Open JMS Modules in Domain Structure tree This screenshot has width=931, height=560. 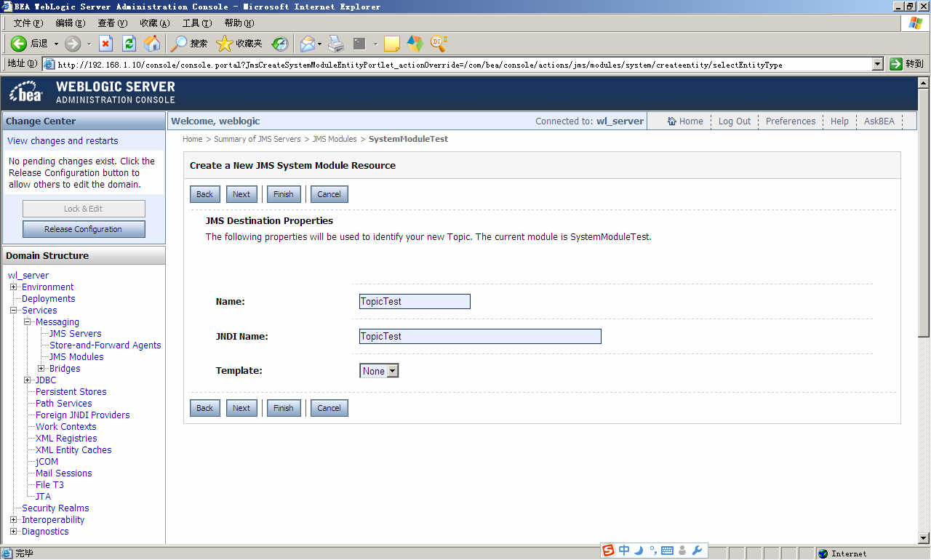click(76, 356)
